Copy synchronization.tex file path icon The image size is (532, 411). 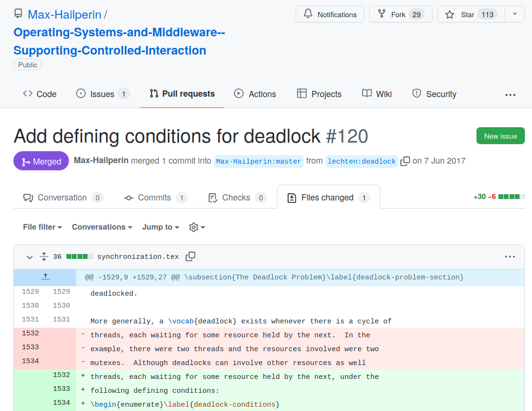190,256
